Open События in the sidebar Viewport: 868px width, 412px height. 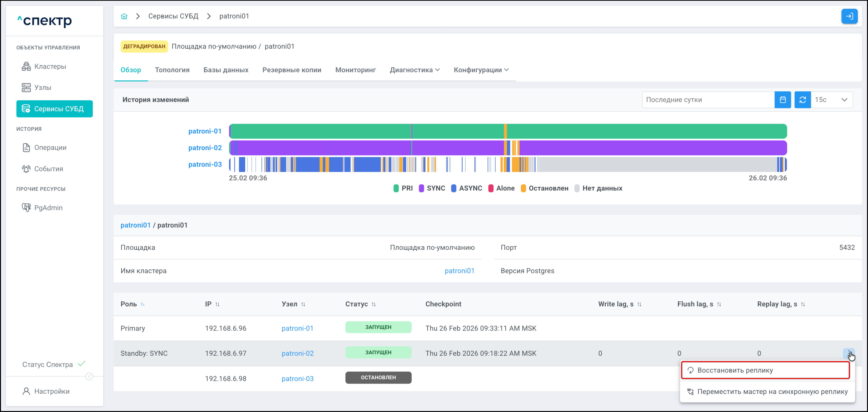point(48,169)
